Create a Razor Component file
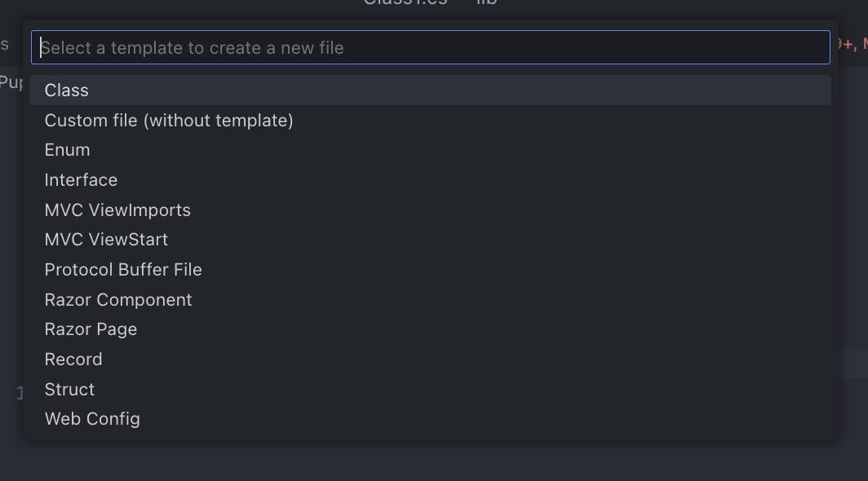 tap(118, 299)
